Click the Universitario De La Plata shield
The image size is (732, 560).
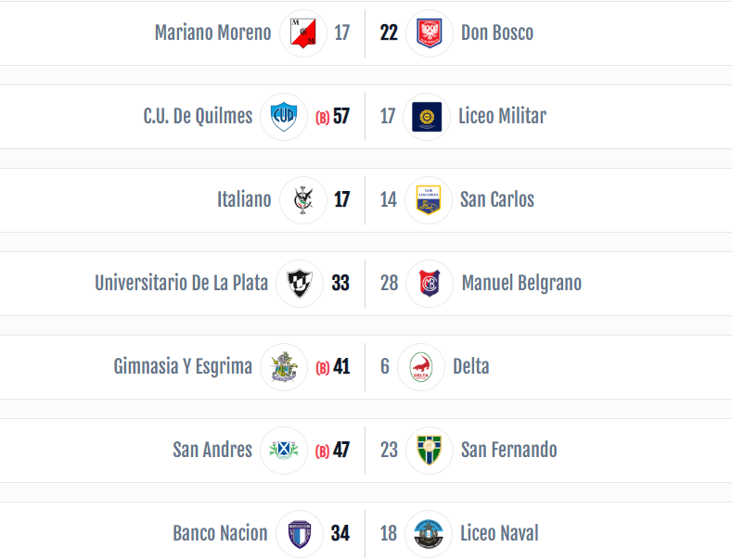(300, 284)
